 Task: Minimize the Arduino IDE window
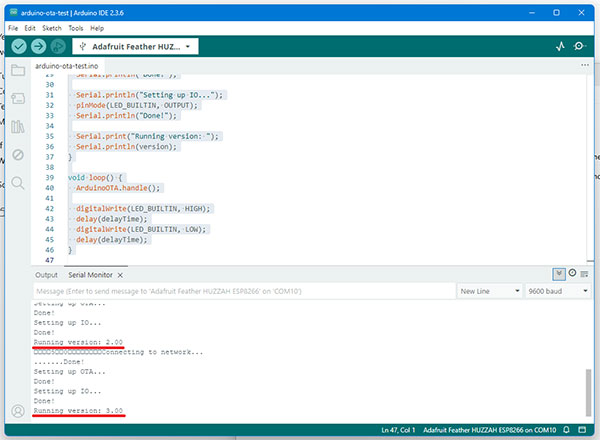pyautogui.click(x=532, y=13)
